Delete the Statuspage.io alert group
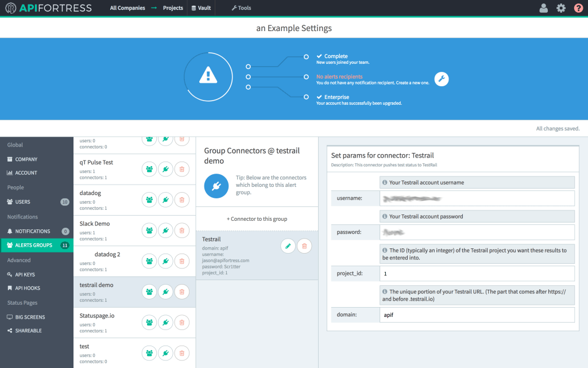588x368 pixels. [x=181, y=322]
